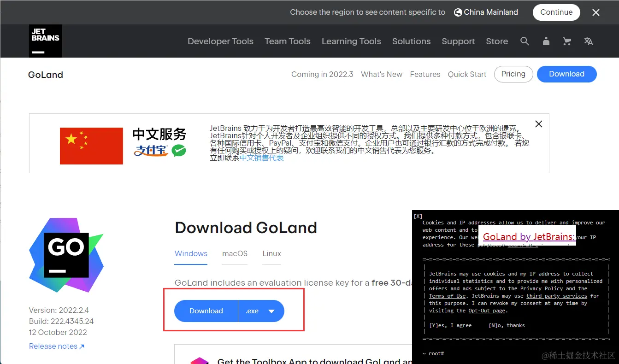Click the GoLand product name link
The height and width of the screenshot is (364, 619).
point(46,75)
